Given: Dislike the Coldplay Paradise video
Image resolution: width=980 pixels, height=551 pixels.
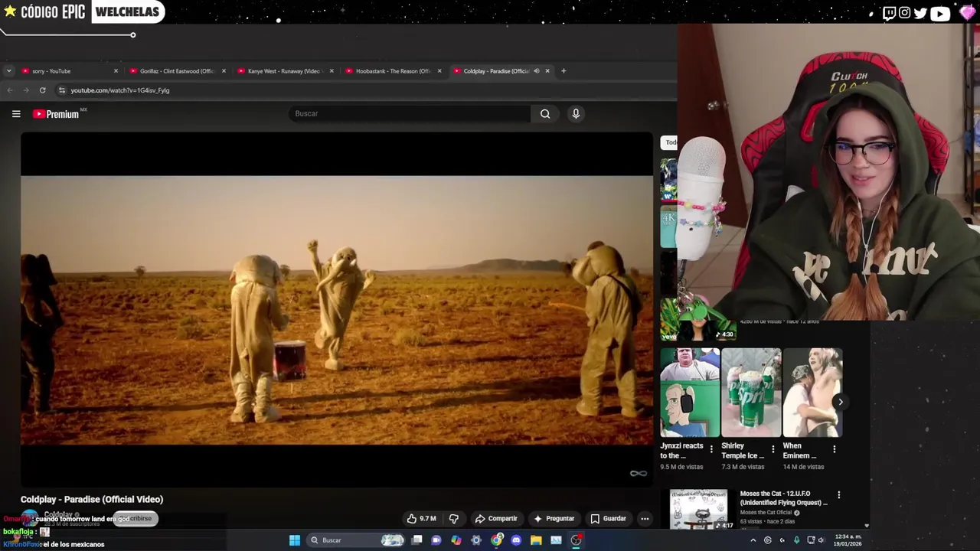Looking at the screenshot, I should 454,519.
